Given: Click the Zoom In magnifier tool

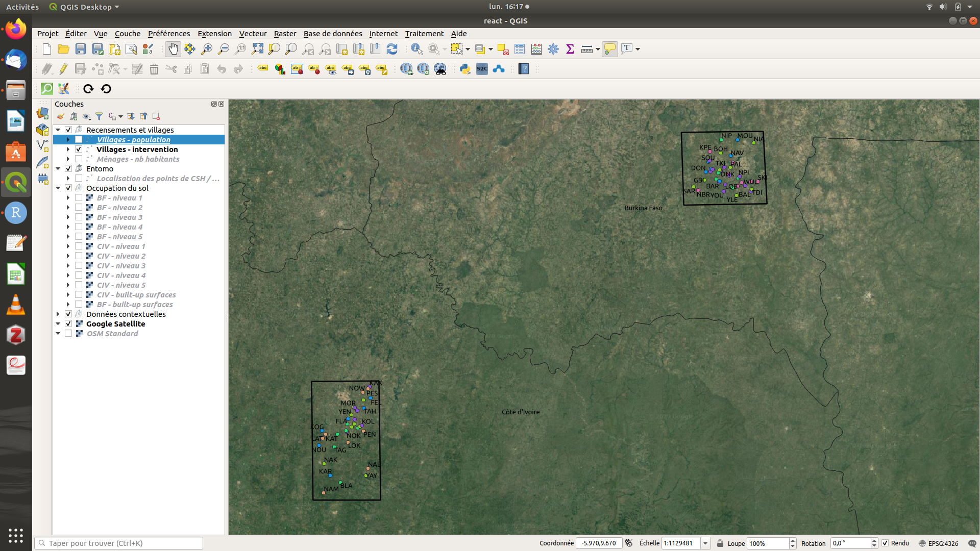Looking at the screenshot, I should click(x=207, y=49).
